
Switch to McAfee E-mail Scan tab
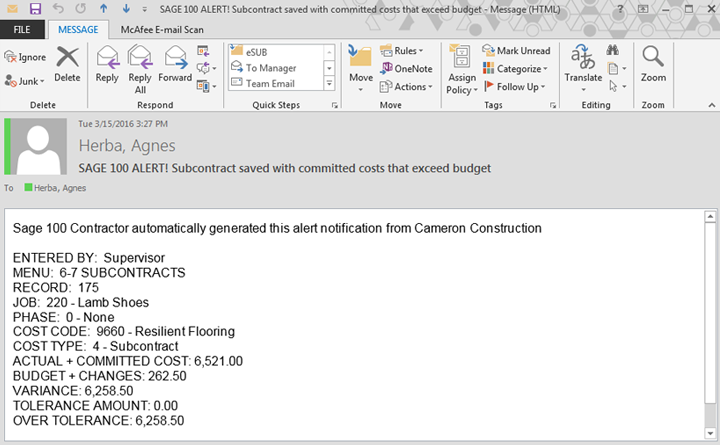tap(162, 30)
